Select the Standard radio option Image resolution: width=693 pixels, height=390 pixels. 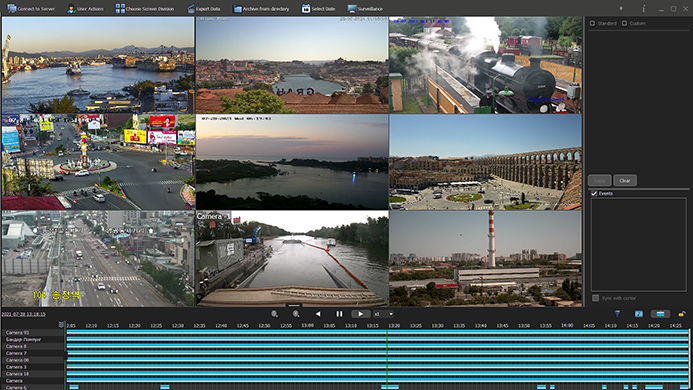coord(603,23)
